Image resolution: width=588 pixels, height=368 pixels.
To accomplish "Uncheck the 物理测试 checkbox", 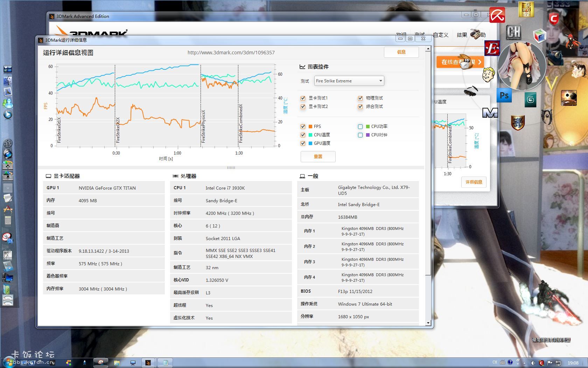I will 360,98.
